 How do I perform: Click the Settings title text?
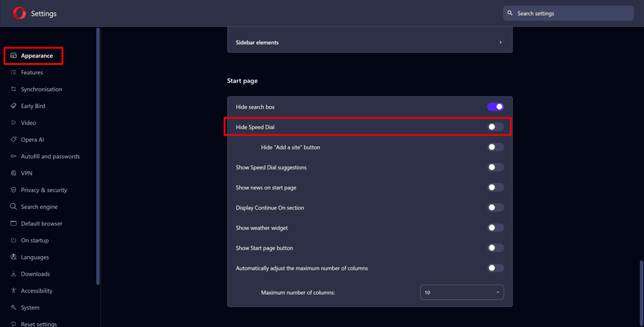click(44, 14)
